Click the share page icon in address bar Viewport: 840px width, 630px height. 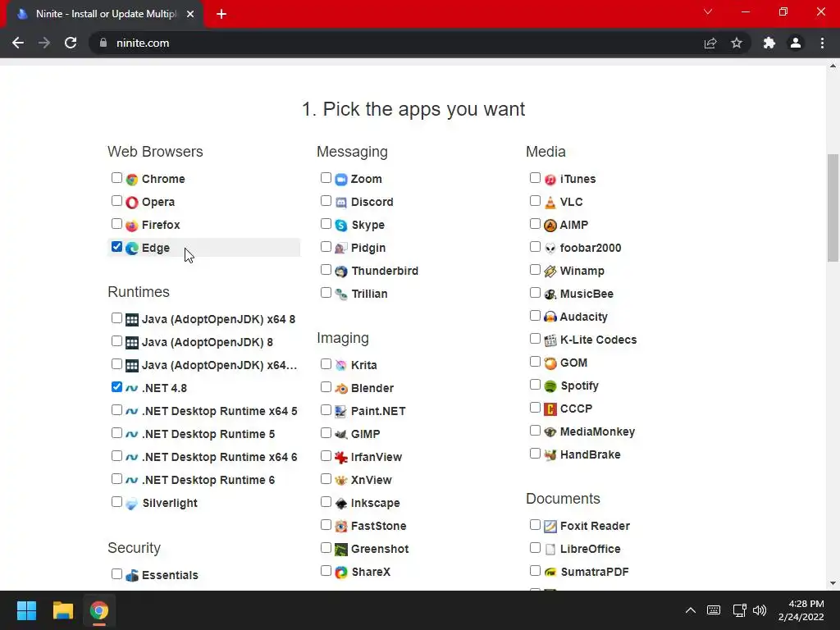[710, 43]
